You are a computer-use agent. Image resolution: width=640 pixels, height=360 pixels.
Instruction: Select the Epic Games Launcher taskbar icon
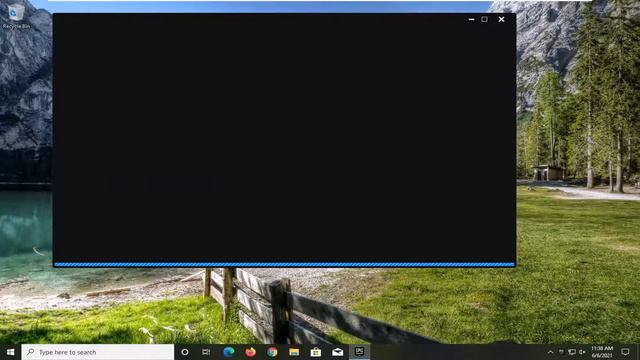click(x=359, y=352)
